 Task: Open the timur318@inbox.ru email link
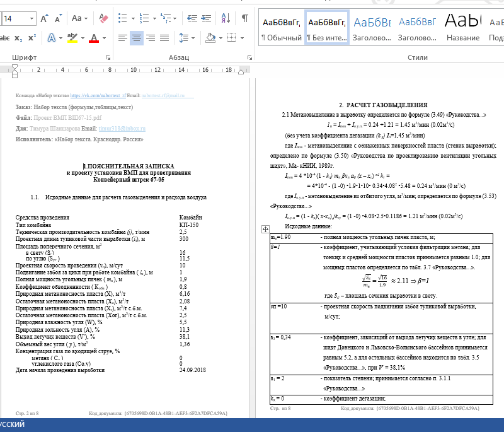coord(122,129)
